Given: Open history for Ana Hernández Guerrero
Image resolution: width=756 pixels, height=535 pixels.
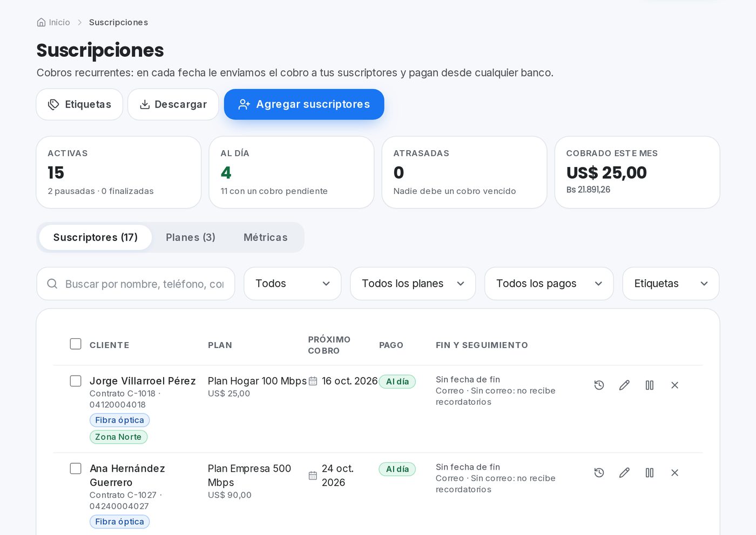Looking at the screenshot, I should 599,473.
